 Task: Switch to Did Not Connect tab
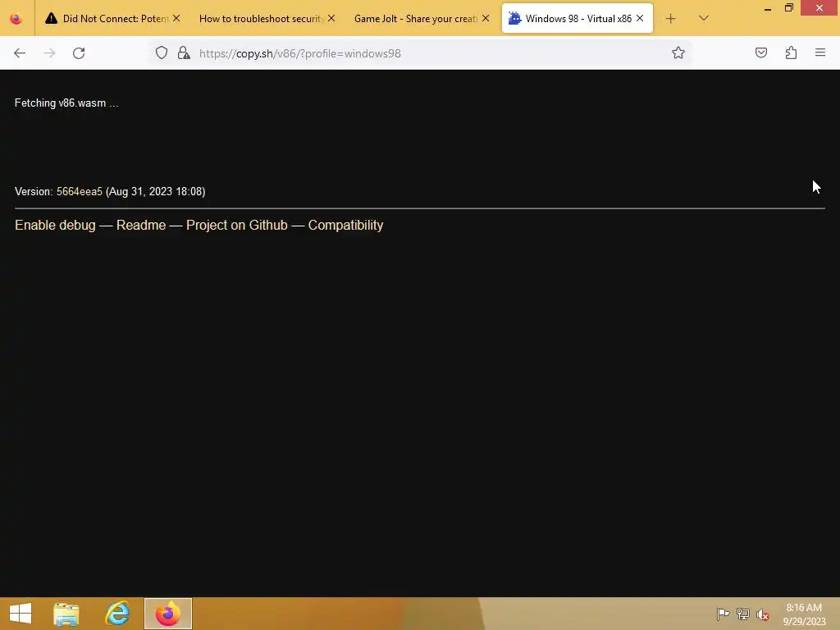[113, 18]
